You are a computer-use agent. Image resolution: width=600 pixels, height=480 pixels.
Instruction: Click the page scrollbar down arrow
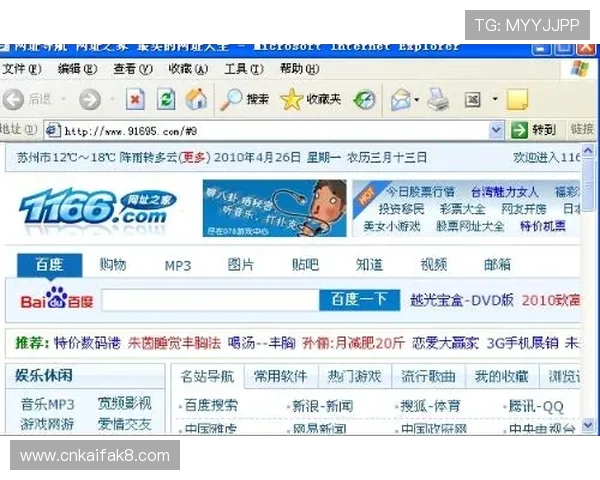pos(589,425)
